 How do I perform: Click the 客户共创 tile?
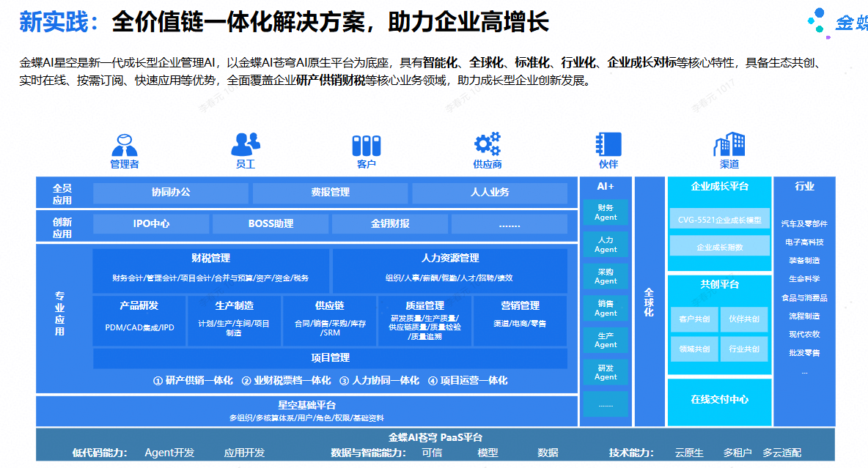(694, 319)
